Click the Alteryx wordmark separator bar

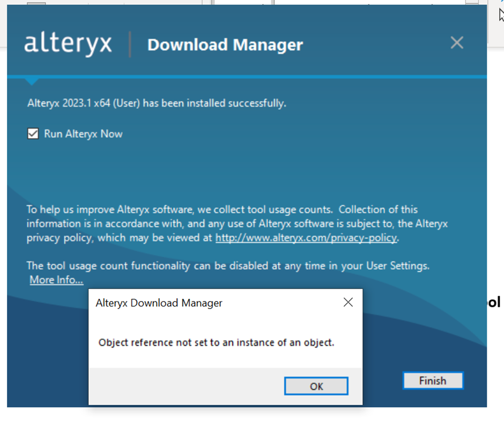pos(130,44)
